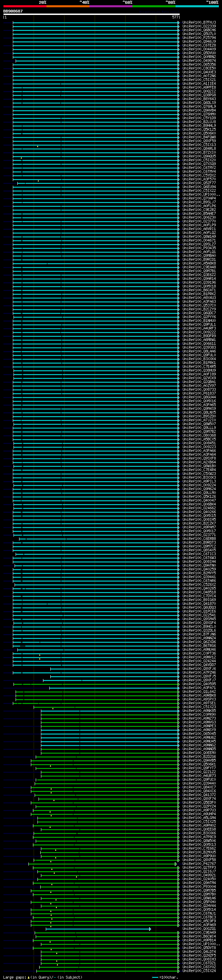
Task: Open hit UniRef100_Q41372
Action: click(x=199, y=795)
